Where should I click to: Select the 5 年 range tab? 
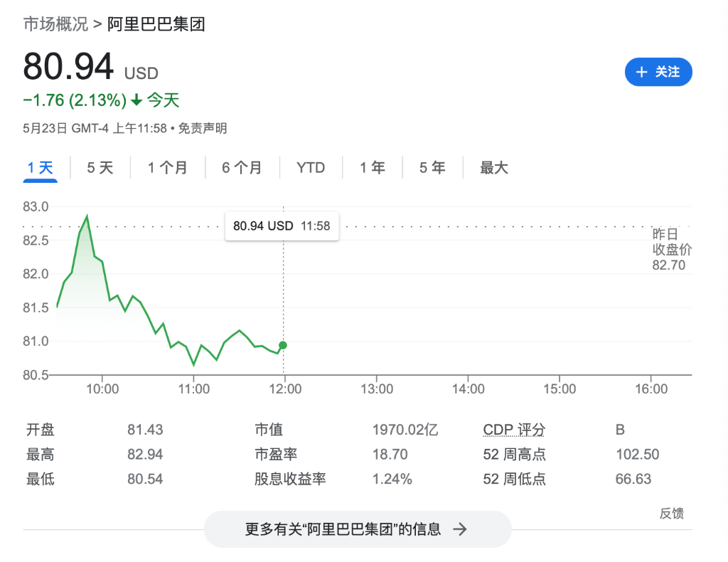[432, 168]
